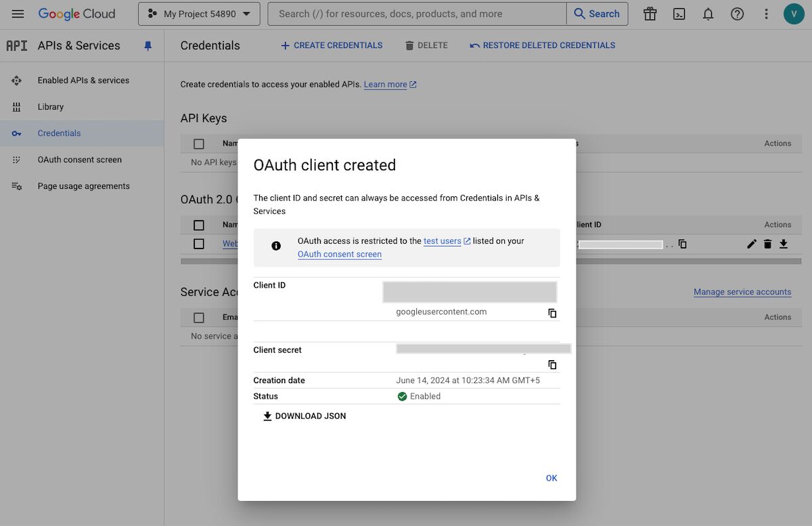Click the free trial gift icon
The width and height of the screenshot is (812, 526).
pyautogui.click(x=650, y=14)
